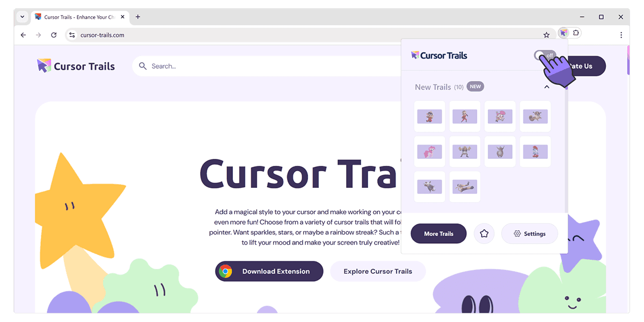Image resolution: width=644 pixels, height=322 pixels.
Task: Go forward in browser history
Action: point(38,35)
